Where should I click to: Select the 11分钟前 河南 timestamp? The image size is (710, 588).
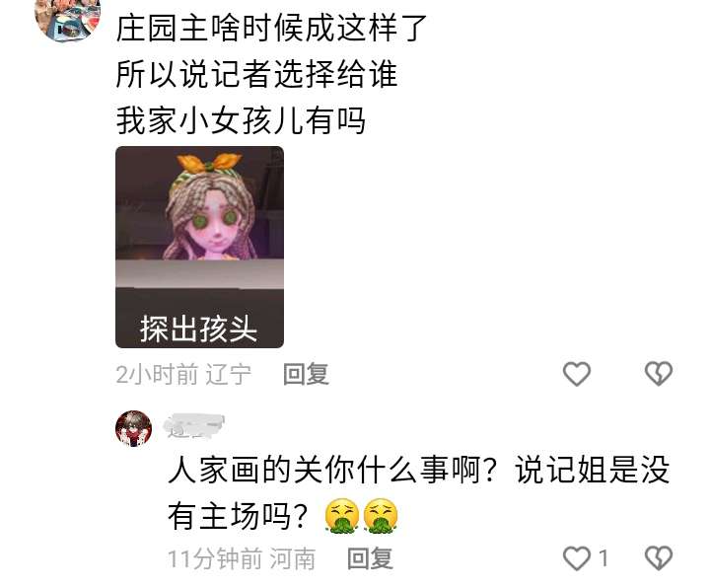click(x=242, y=558)
